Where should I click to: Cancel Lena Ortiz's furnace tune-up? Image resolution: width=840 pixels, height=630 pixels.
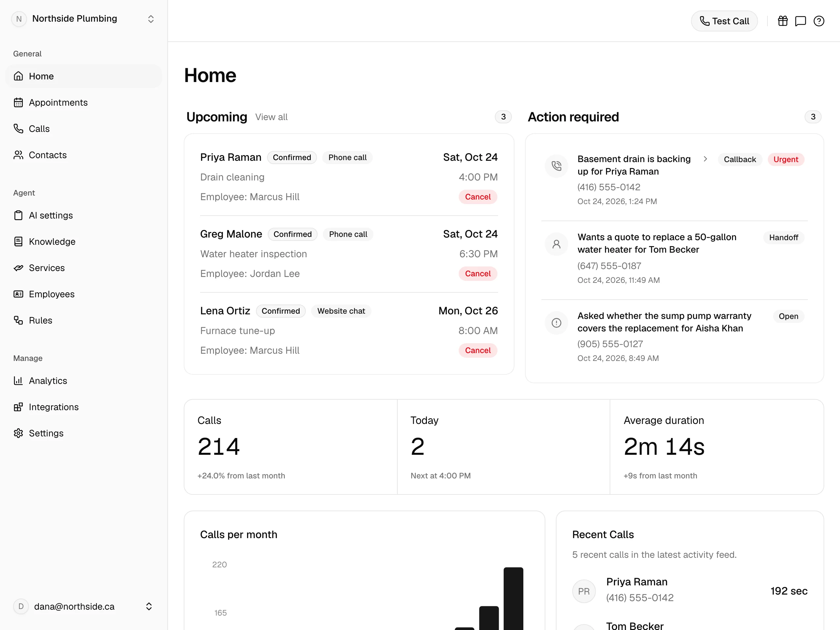coord(478,350)
